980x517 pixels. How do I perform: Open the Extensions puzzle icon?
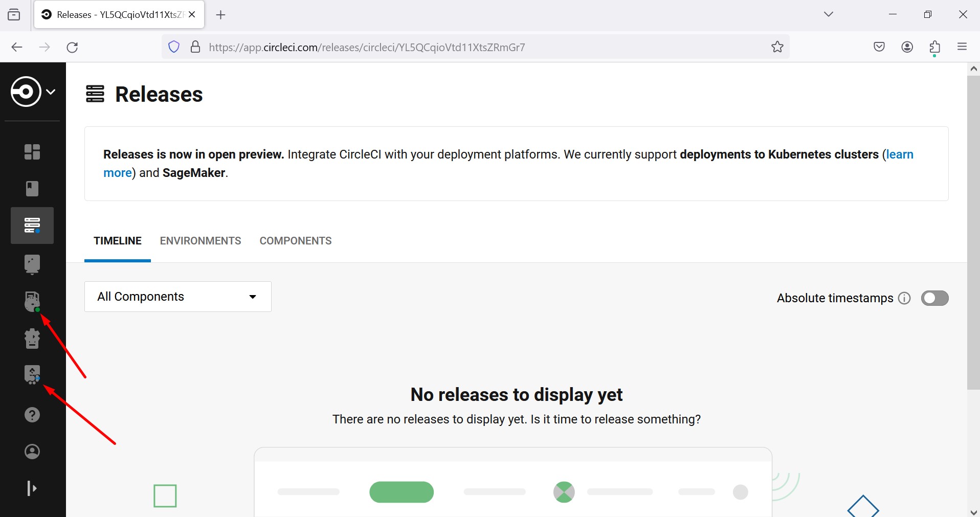(x=935, y=47)
